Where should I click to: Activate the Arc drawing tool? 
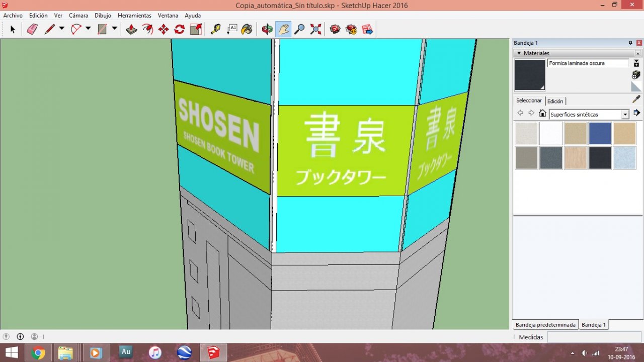[76, 30]
